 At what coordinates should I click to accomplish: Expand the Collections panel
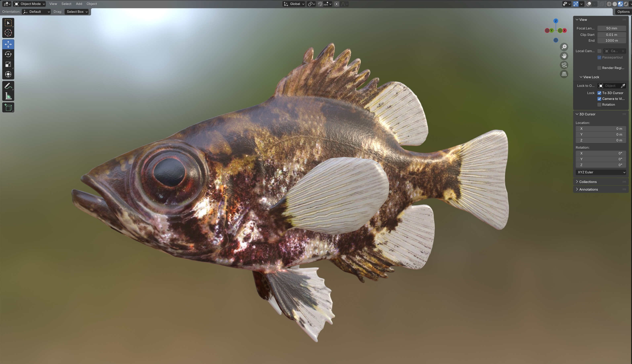click(587, 182)
